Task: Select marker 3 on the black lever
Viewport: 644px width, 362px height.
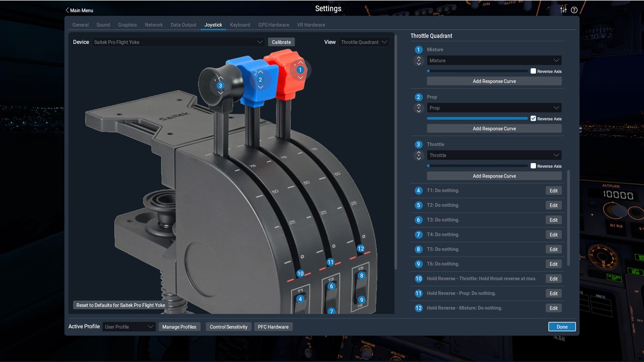Action: [220, 86]
